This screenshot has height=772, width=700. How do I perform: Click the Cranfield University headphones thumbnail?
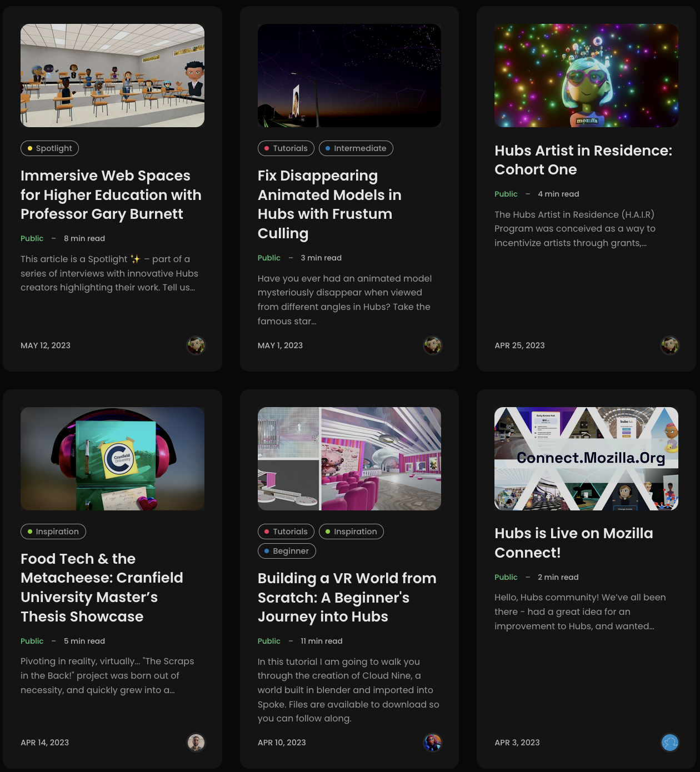click(x=112, y=459)
